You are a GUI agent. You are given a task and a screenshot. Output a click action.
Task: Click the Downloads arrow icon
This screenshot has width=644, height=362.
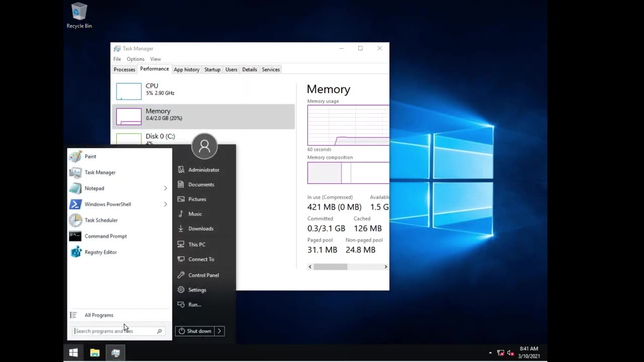click(x=181, y=228)
